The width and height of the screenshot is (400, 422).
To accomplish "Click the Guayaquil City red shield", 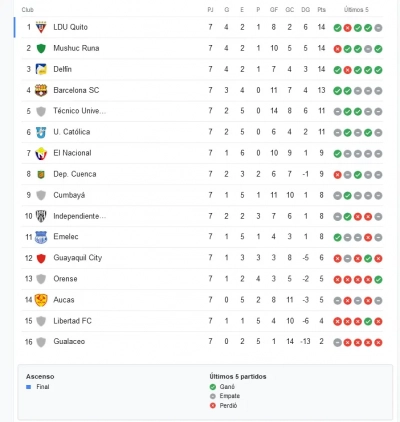I will pos(41,258).
